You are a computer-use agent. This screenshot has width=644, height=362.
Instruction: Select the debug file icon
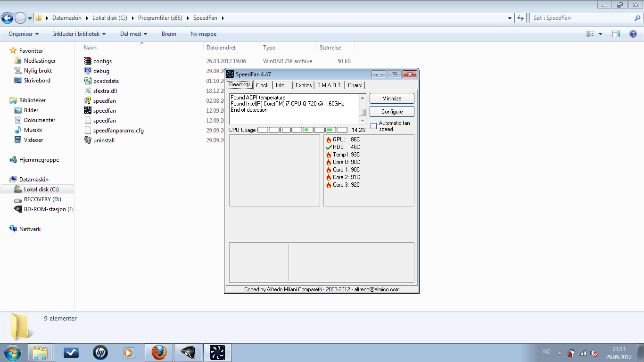click(x=87, y=71)
